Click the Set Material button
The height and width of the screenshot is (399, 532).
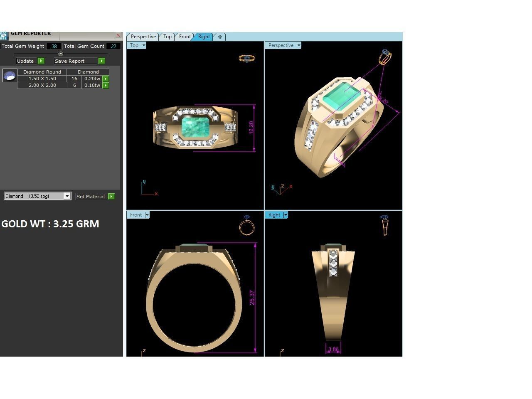click(x=91, y=196)
